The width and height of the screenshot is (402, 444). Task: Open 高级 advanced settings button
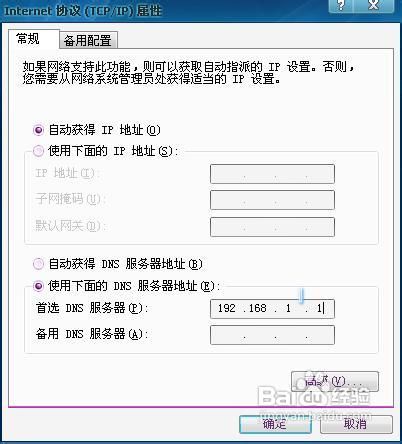[335, 381]
